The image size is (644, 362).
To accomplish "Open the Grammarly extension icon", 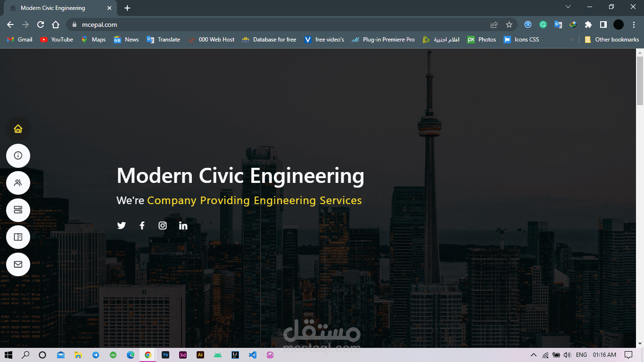I will click(543, 25).
